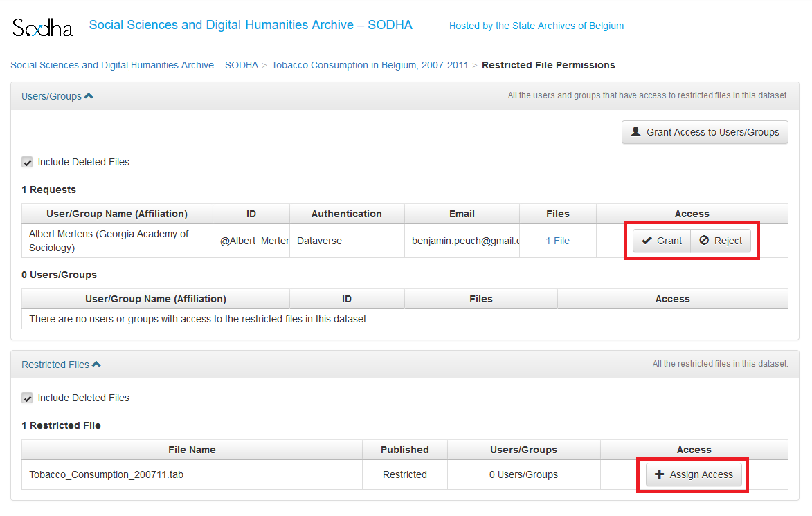Open Tobacco Consumption in Belgium, 2007-2011 breadcrumb
This screenshot has height=516, width=812.
370,65
